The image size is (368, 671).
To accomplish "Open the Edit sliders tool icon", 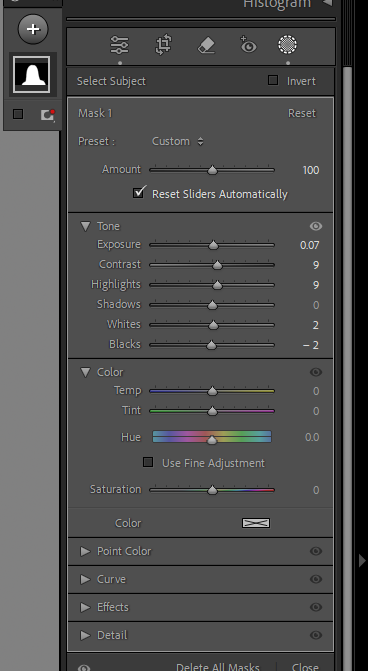I will click(119, 45).
